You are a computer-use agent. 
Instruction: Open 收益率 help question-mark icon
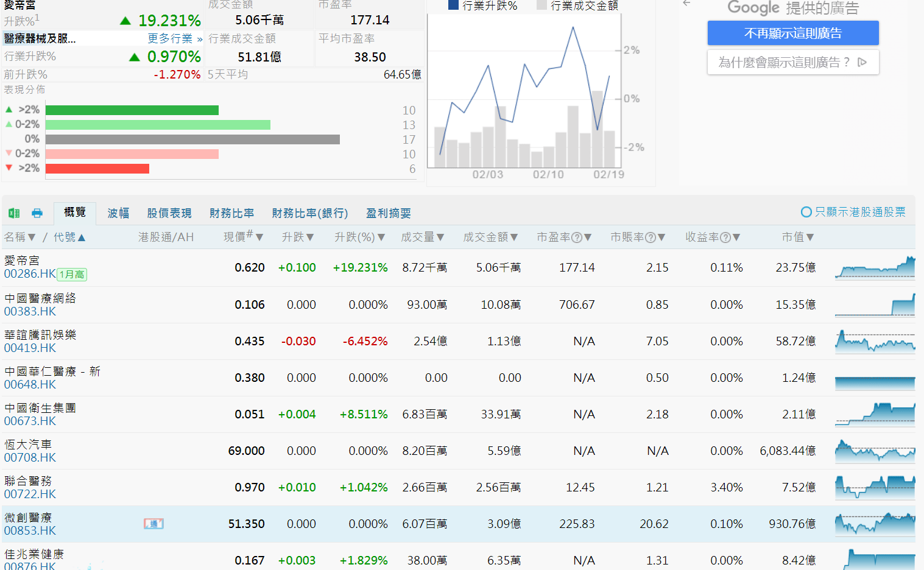725,237
